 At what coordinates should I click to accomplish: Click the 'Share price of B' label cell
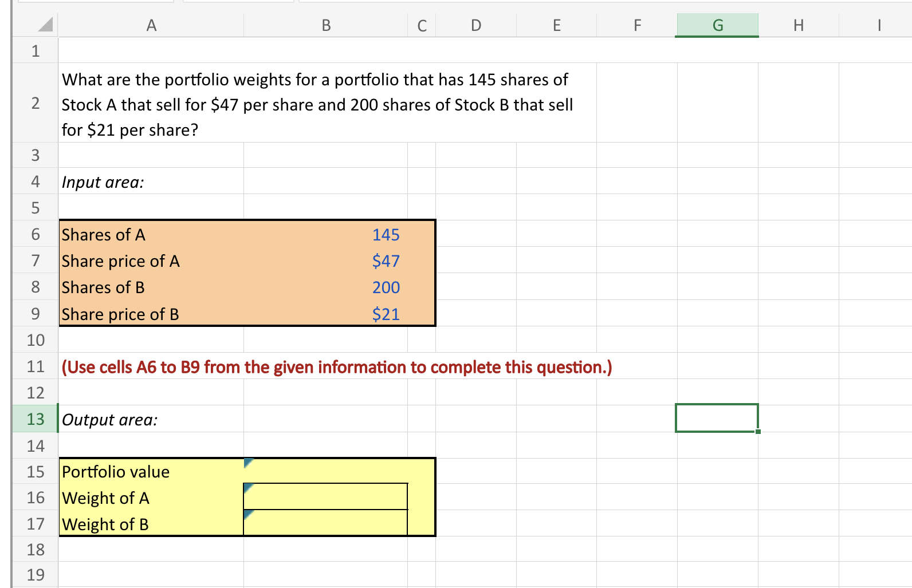[x=151, y=313]
